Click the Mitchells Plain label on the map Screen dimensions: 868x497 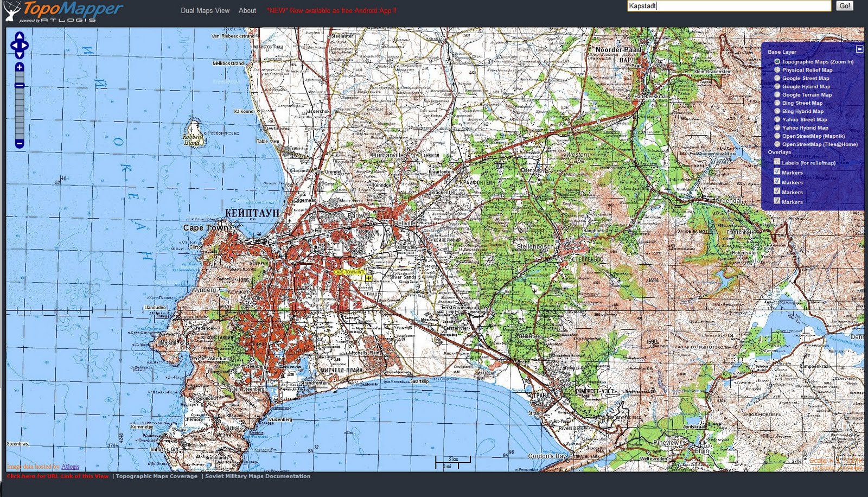365,353
